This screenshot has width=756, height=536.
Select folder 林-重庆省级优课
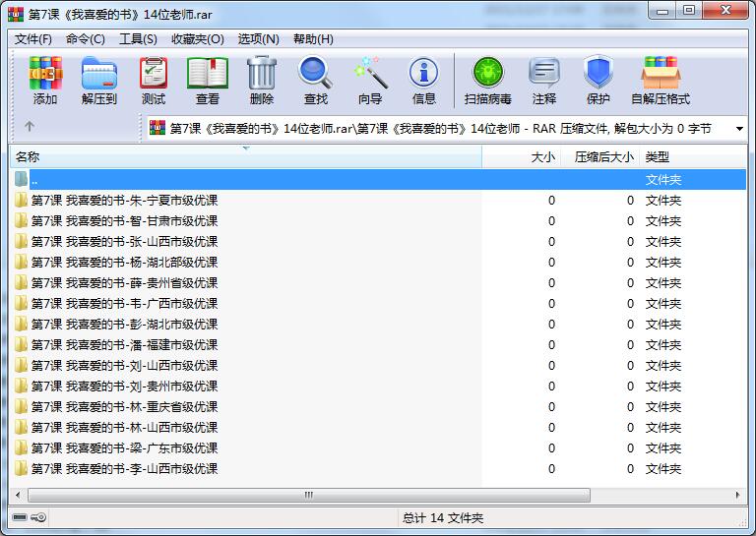124,407
